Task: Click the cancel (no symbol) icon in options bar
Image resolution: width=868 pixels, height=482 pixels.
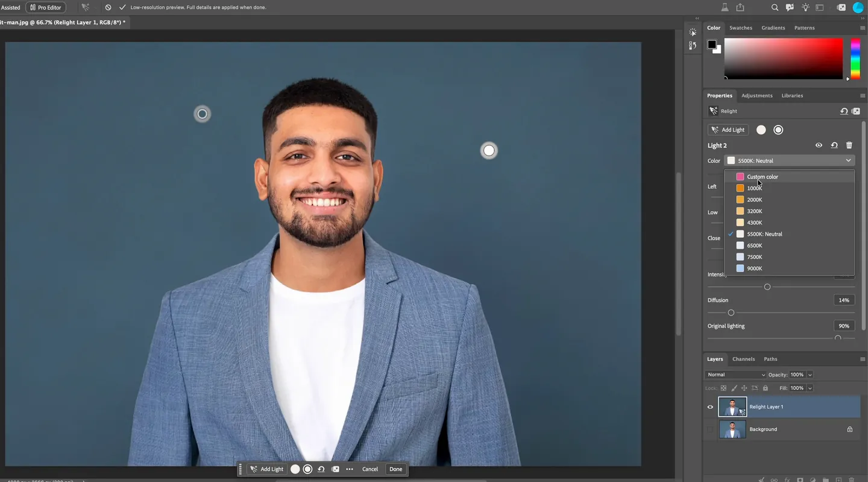Action: click(x=108, y=7)
